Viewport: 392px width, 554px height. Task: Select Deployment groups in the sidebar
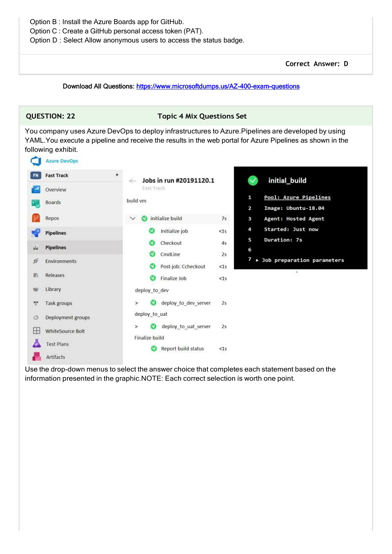(x=67, y=317)
